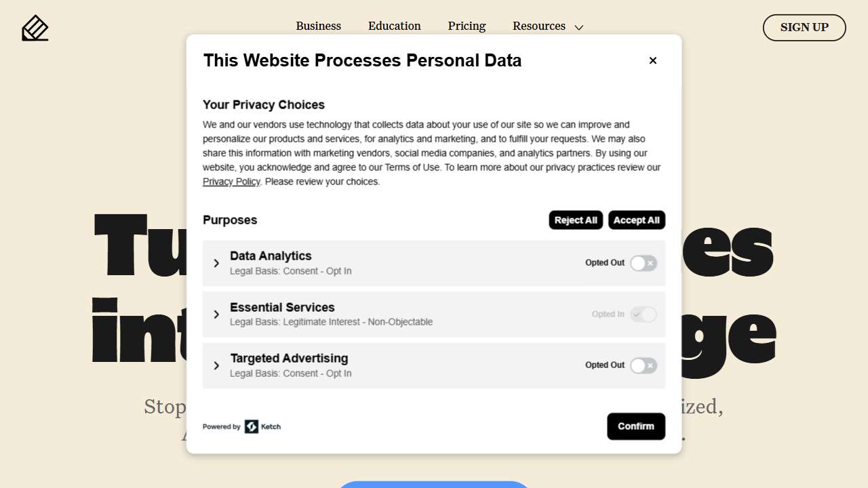Expand the Data Analytics purpose

[x=216, y=263]
